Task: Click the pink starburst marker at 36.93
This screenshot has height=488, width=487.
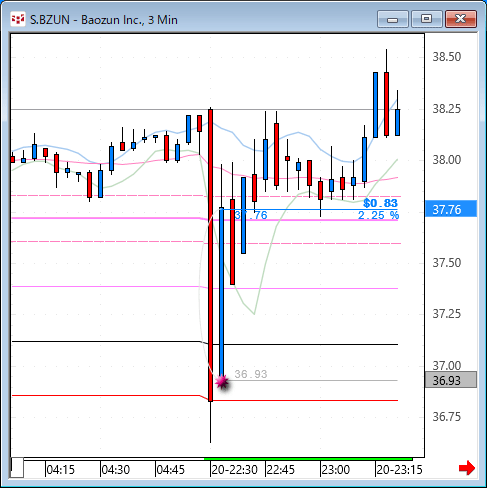Action: click(222, 381)
